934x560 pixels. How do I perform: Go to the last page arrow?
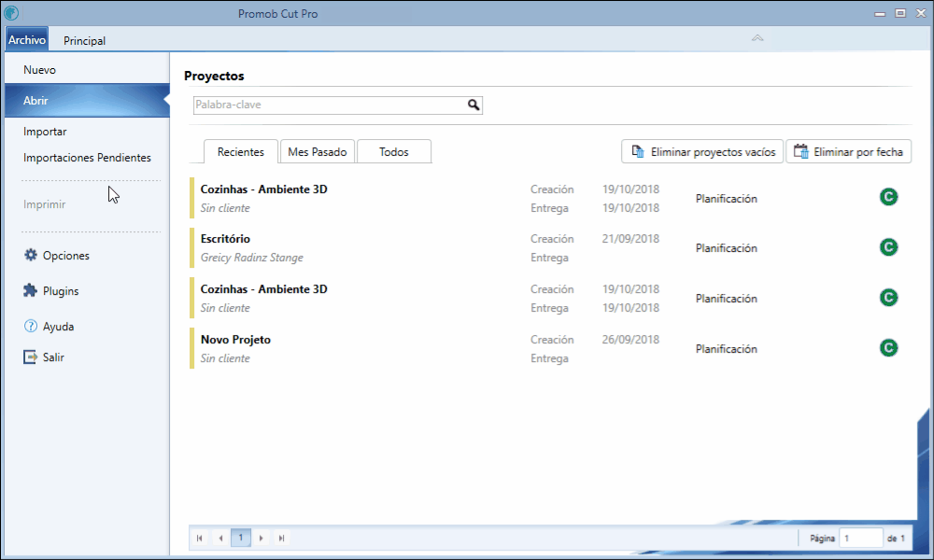(281, 538)
